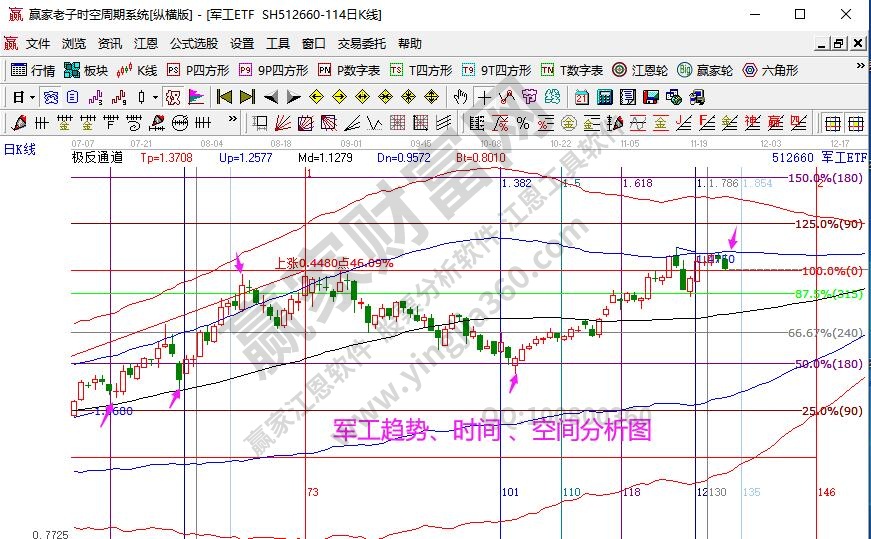This screenshot has width=871, height=539.
Task: Expand the 日 period dropdown arrow
Action: click(32, 97)
